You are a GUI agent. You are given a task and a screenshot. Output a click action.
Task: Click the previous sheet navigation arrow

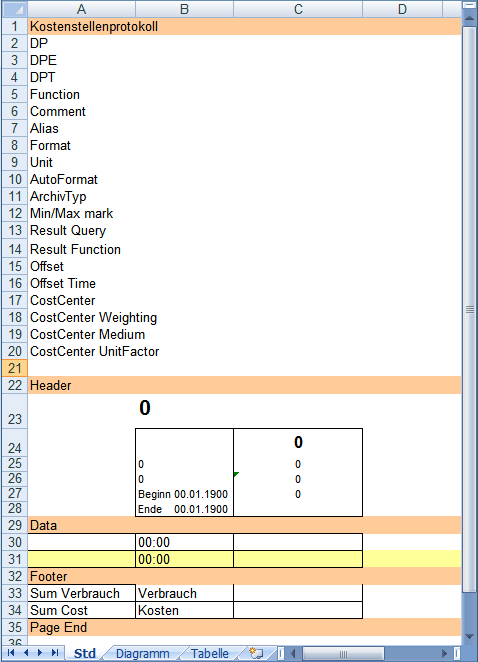point(26,653)
